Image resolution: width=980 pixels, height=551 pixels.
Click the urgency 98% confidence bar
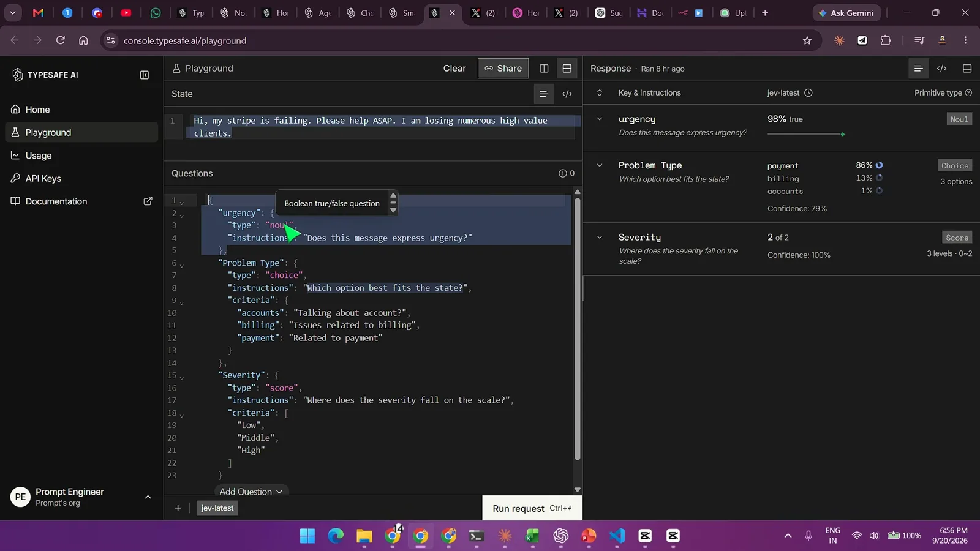click(x=806, y=134)
